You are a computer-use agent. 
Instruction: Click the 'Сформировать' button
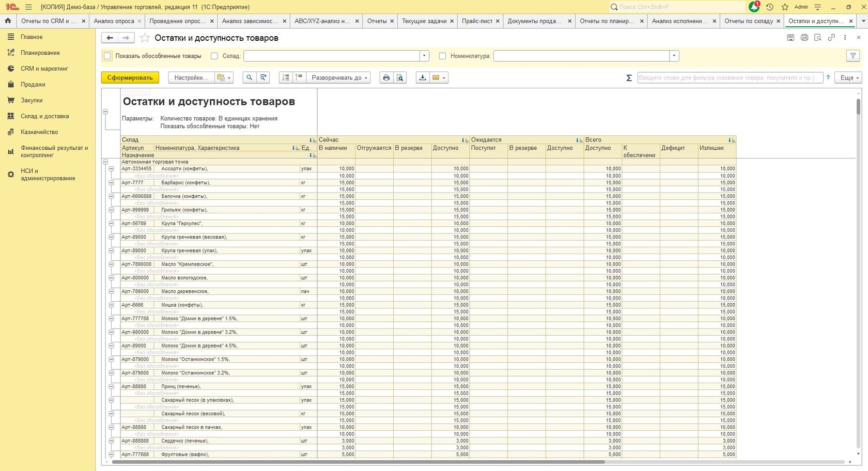point(130,77)
